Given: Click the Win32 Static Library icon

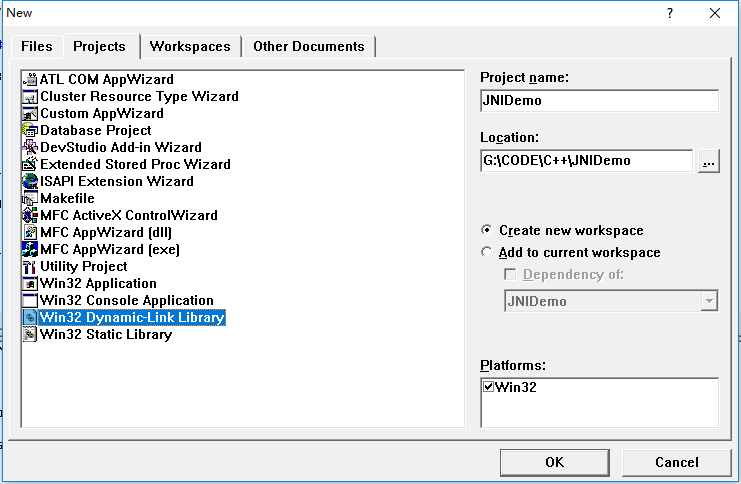Looking at the screenshot, I should tap(30, 335).
